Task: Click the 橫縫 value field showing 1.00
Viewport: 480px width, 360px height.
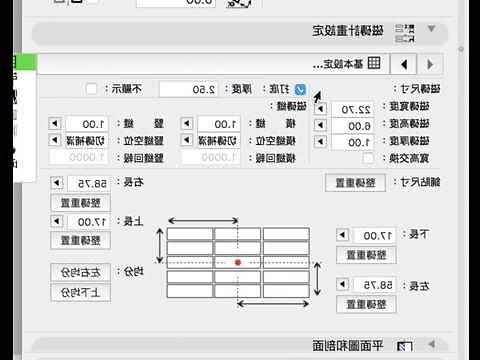Action: [x=219, y=124]
